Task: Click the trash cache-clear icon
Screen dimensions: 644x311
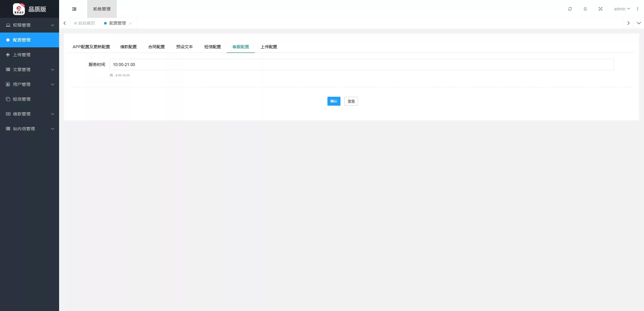Action: [585, 9]
